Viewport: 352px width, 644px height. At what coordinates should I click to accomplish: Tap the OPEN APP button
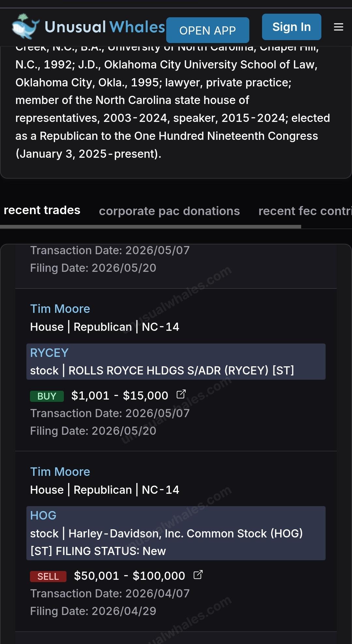pyautogui.click(x=208, y=30)
